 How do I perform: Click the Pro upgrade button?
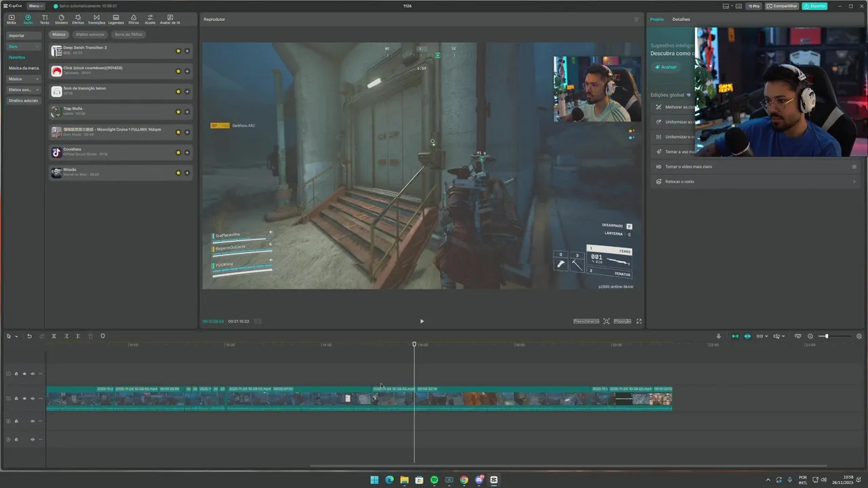[753, 6]
